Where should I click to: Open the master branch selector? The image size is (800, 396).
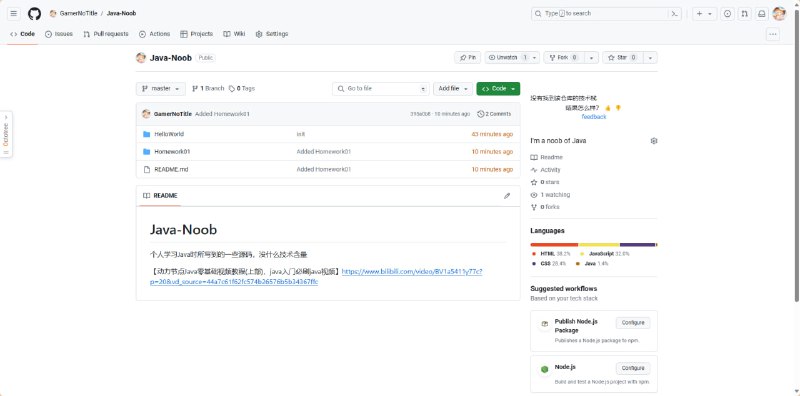pos(161,89)
